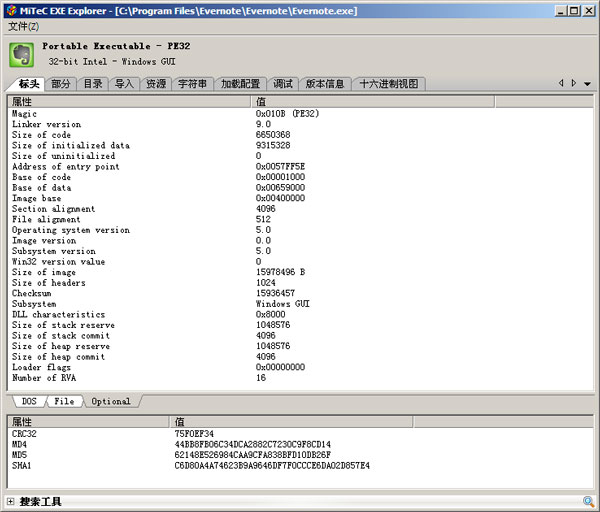Select the MD4 hash row
This screenshot has width=600, height=512.
(300, 444)
